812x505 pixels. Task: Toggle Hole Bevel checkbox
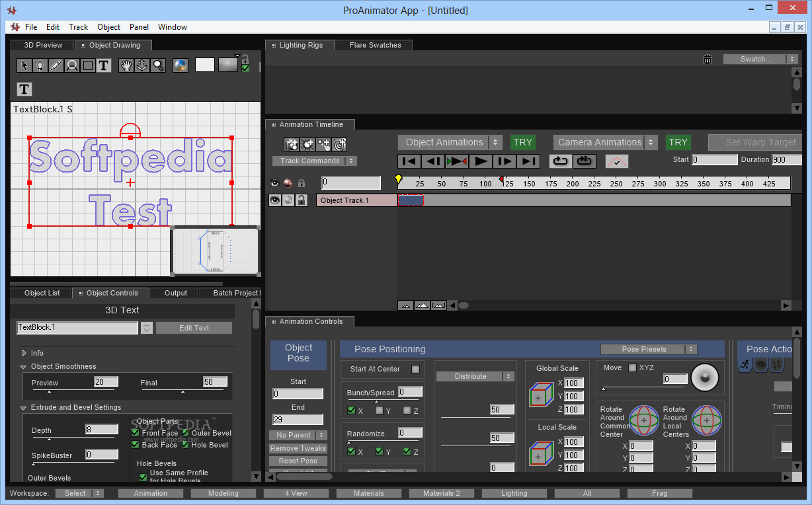[x=186, y=445]
